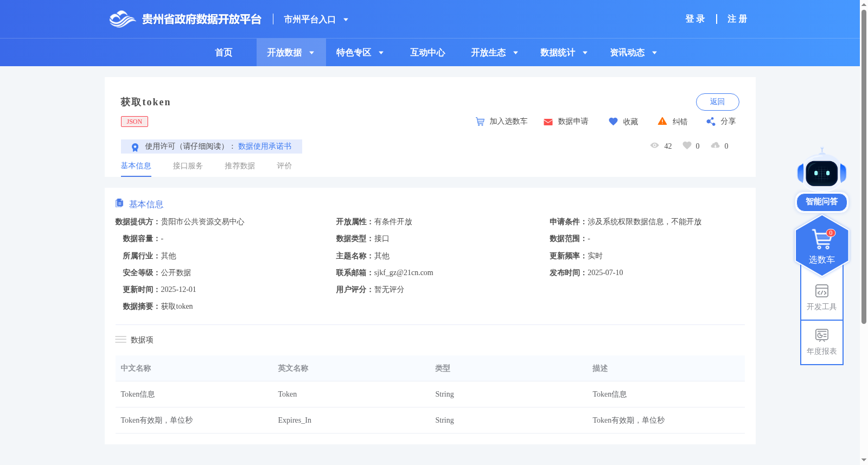The image size is (868, 465).
Task: Click the 数据申请 label
Action: (x=573, y=122)
